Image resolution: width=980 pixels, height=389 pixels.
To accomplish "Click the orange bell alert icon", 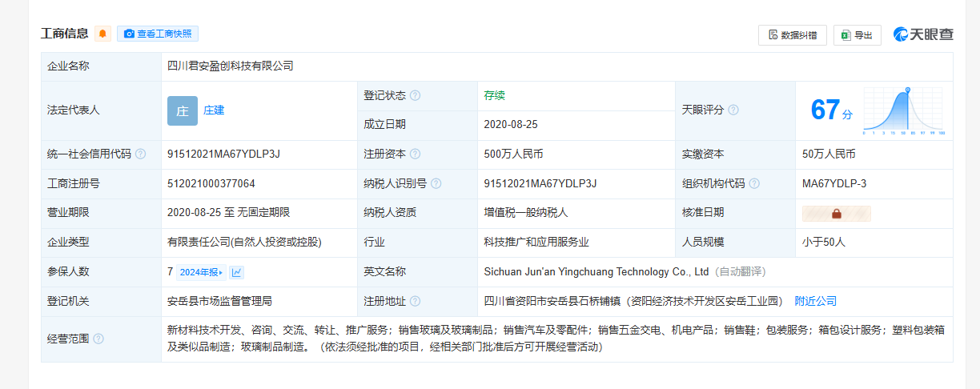I will 102,34.
